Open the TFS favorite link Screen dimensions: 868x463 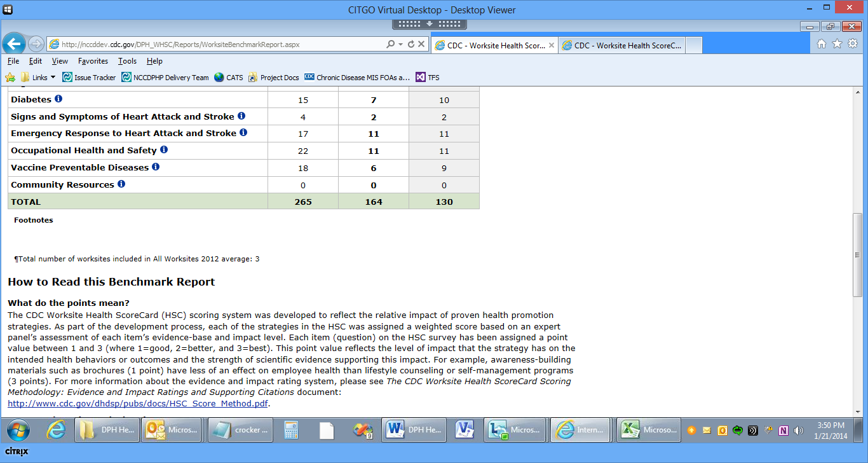tap(428, 78)
